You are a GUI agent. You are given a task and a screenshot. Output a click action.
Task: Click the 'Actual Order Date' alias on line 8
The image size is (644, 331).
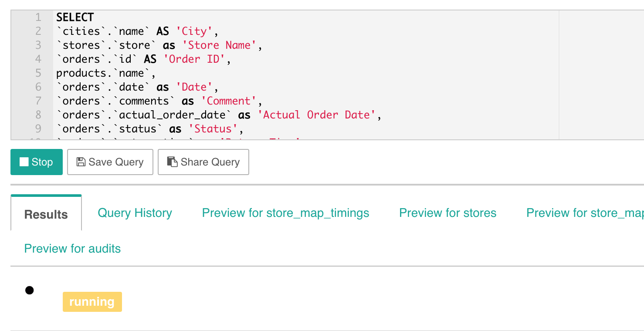click(x=320, y=115)
